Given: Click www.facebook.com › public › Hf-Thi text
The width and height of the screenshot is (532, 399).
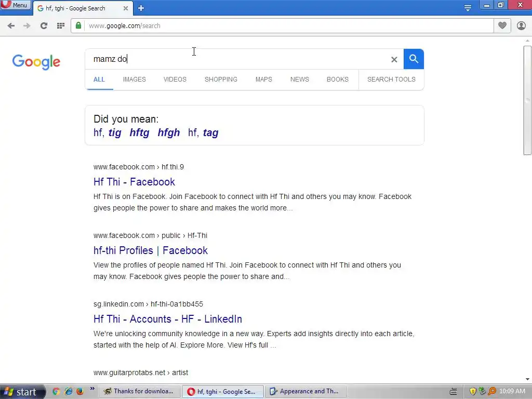Looking at the screenshot, I should pos(150,235).
